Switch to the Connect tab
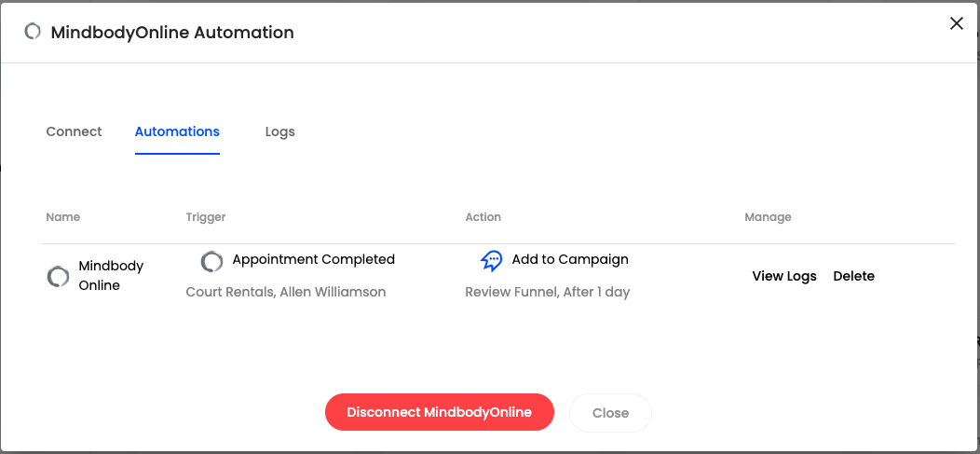Viewport: 980px width, 454px height. pos(74,132)
